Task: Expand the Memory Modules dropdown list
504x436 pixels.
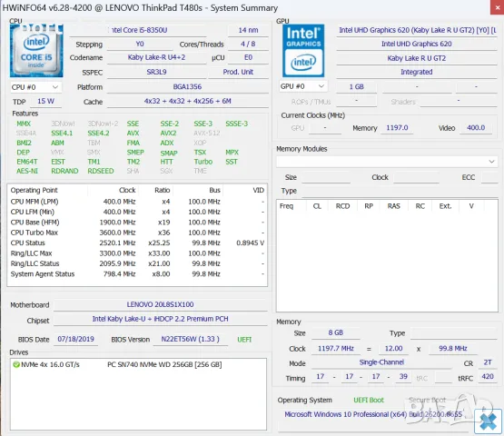Action: tap(387, 162)
